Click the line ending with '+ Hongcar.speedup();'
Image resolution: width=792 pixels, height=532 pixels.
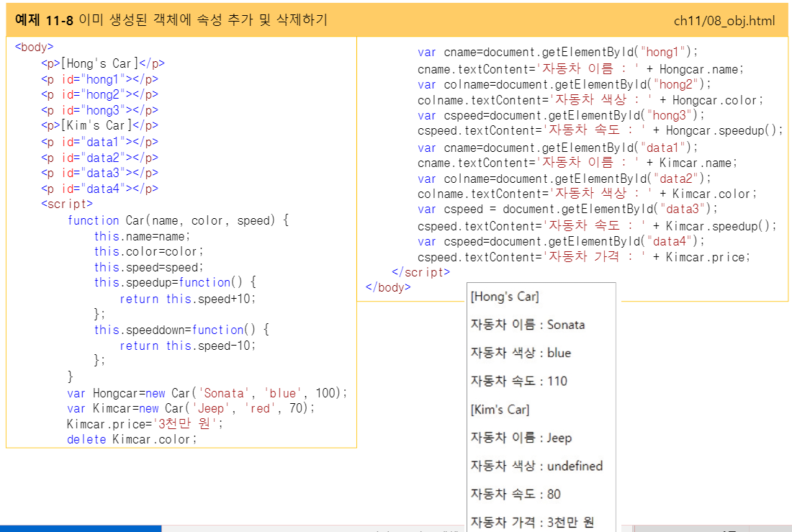600,130
